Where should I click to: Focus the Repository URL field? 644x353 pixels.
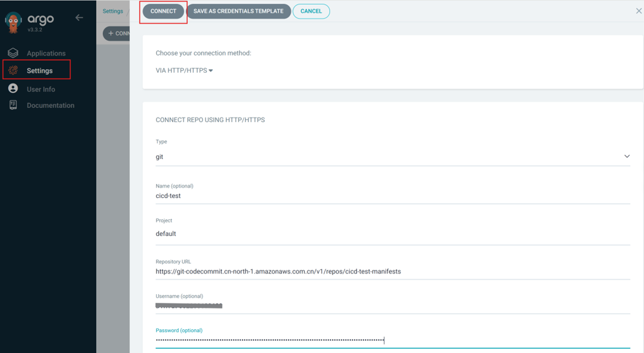(x=393, y=272)
